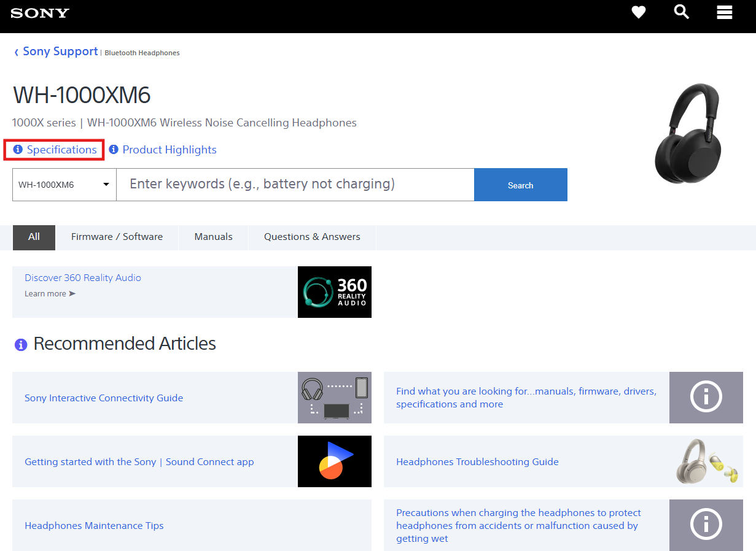The width and height of the screenshot is (756, 551).
Task: Click the info icon next to Product Highlights
Action: click(114, 149)
